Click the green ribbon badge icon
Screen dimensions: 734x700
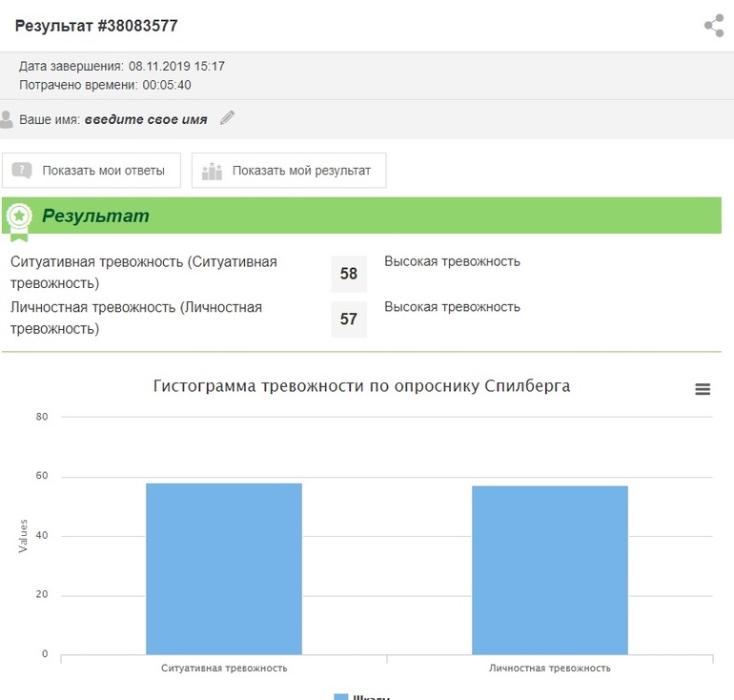[x=18, y=218]
